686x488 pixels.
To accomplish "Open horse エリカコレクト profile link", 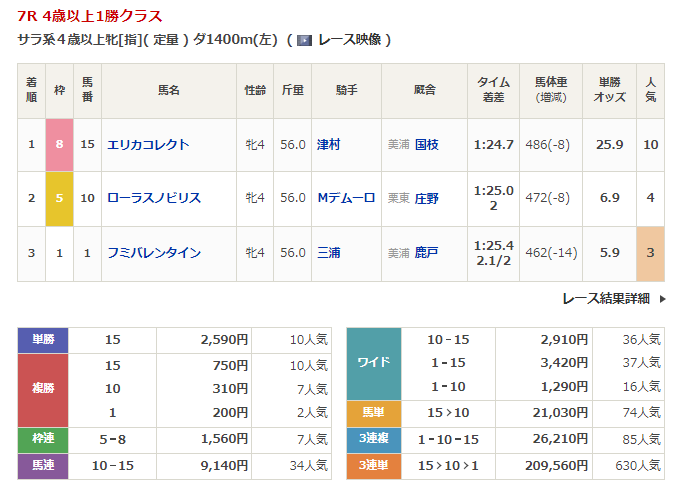I will coord(148,145).
